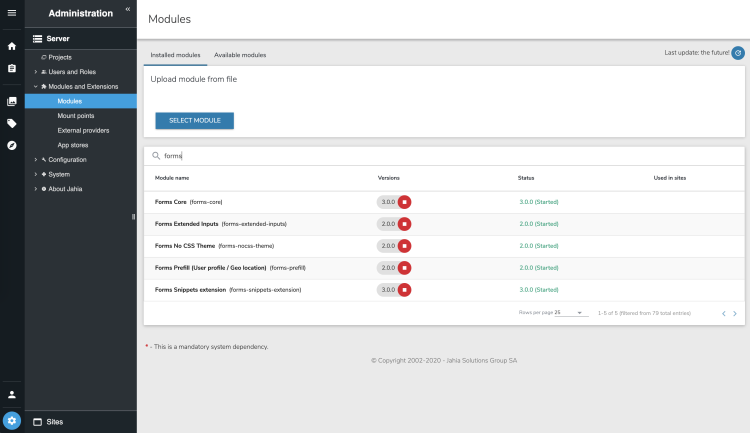Switch to Available modules tab

point(240,56)
